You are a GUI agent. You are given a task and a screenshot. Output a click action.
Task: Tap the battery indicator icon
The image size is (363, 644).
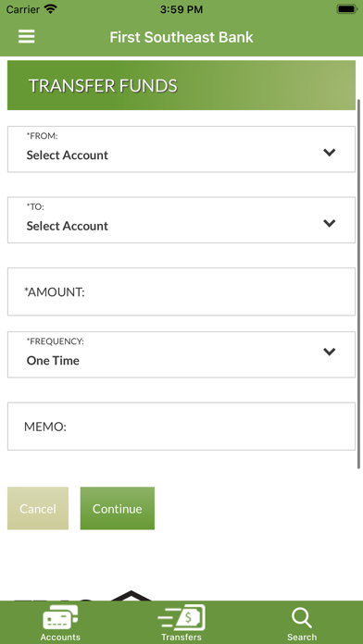(x=347, y=9)
